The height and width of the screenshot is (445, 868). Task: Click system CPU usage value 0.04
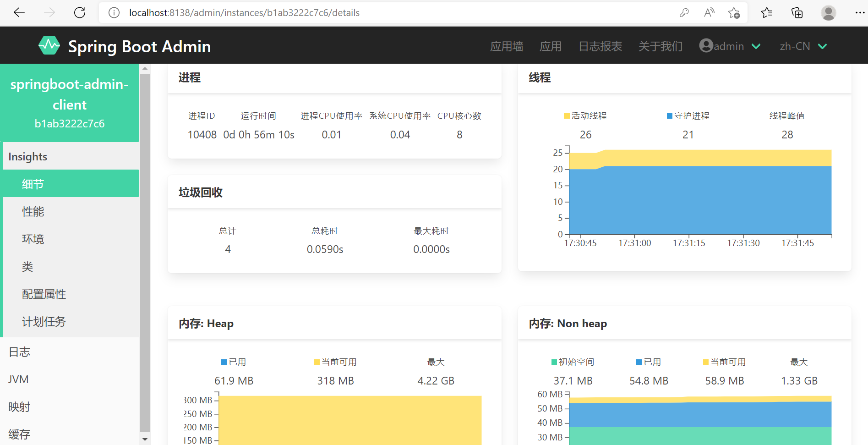click(x=400, y=135)
